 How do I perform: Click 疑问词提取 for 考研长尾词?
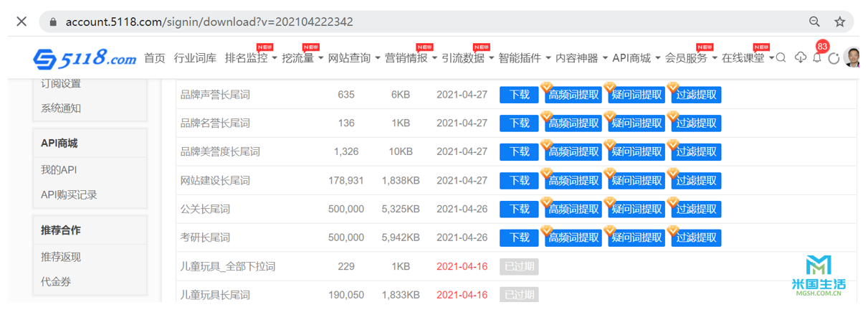636,238
